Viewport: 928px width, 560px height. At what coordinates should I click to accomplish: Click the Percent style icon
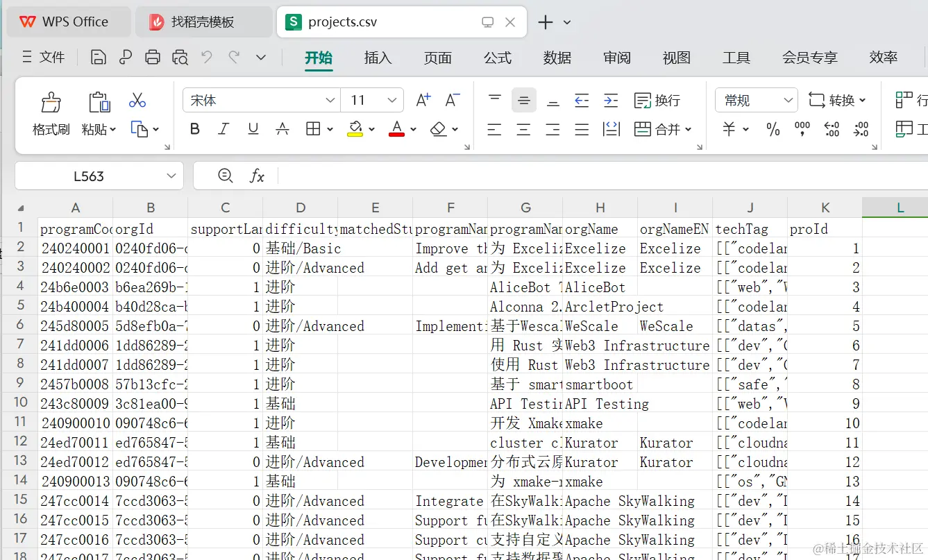pos(773,129)
